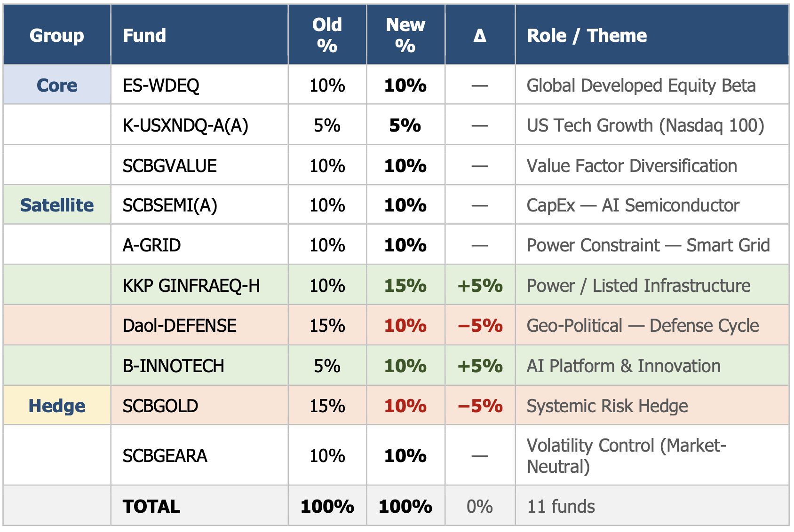Click ES-WDEQ new 10% value
Image resolution: width=794 pixels, height=532 pixels.
405,85
